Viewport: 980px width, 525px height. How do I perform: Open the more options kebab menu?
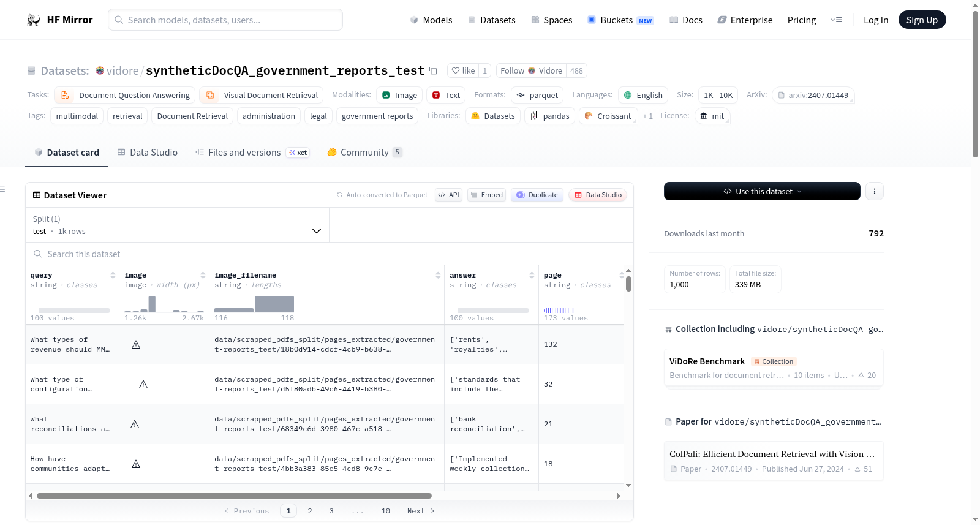[x=875, y=191]
